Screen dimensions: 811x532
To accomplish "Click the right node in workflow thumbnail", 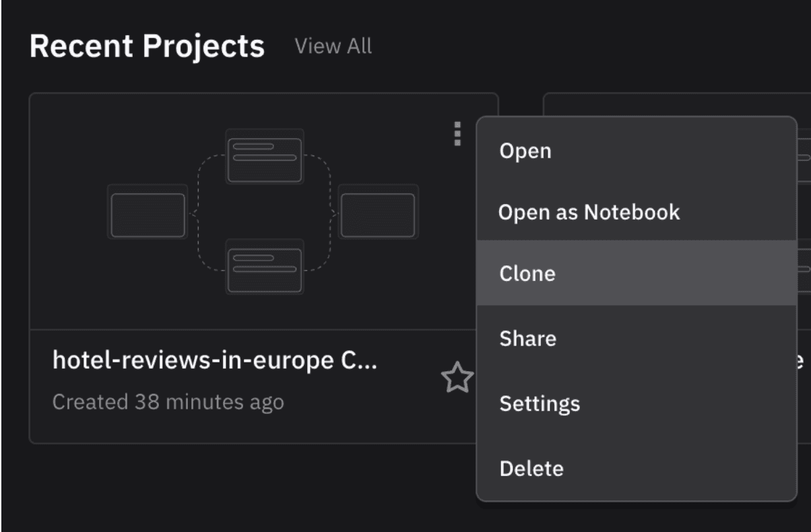I will click(377, 215).
